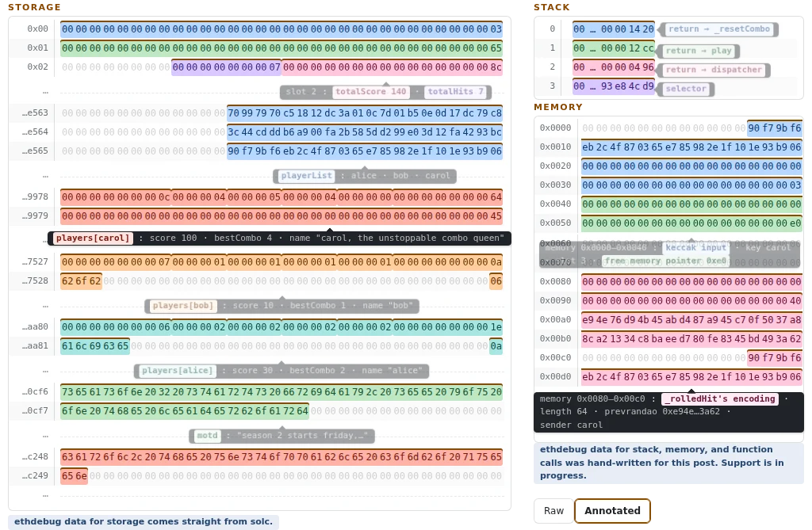Click the MEMORY heading

pyautogui.click(x=558, y=107)
